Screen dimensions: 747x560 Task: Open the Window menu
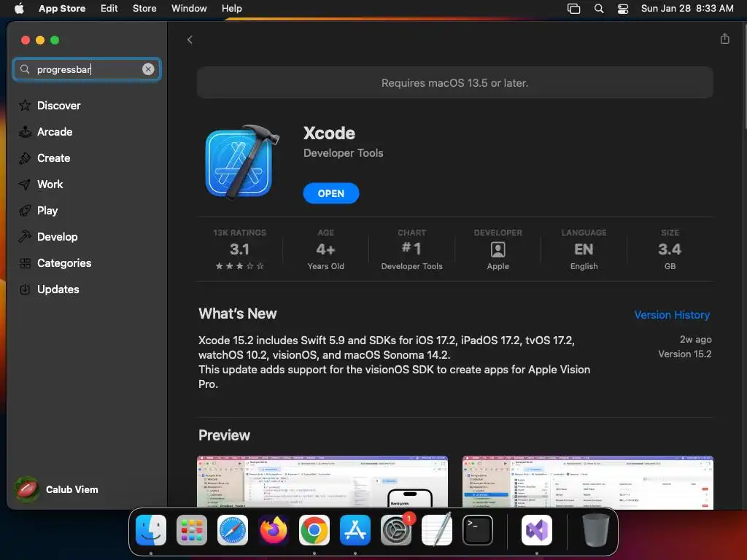(x=189, y=8)
